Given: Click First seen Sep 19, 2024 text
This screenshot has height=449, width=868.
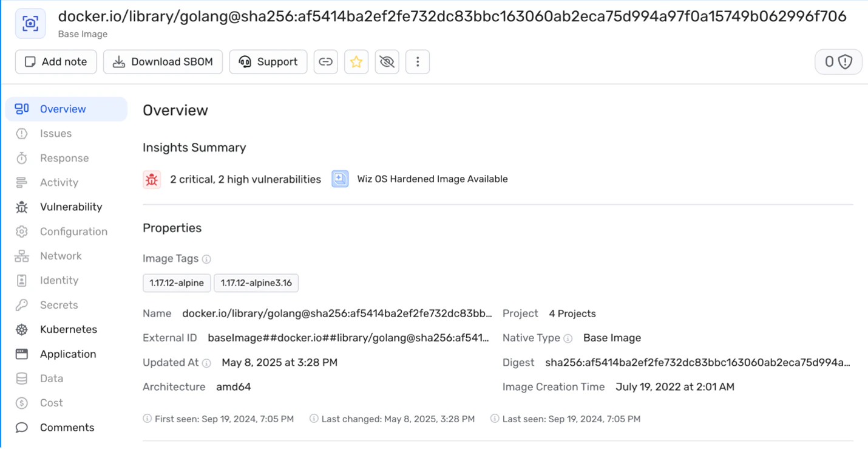Looking at the screenshot, I should coord(224,419).
